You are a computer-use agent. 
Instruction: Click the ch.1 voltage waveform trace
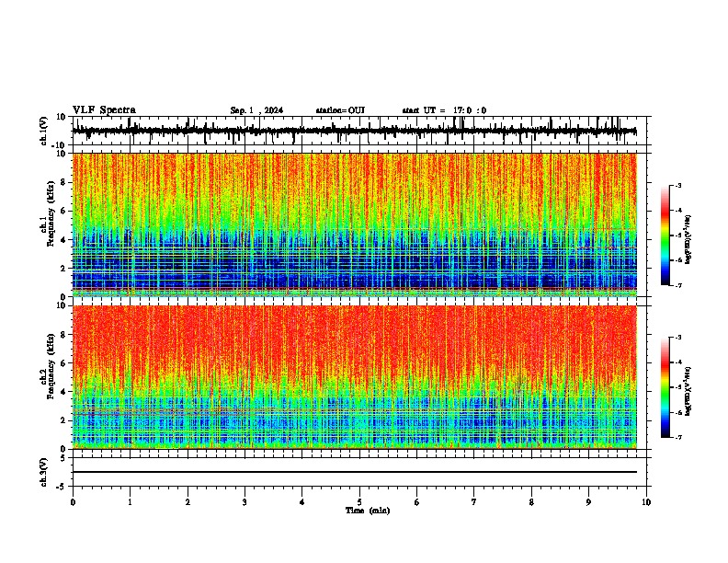click(x=354, y=132)
